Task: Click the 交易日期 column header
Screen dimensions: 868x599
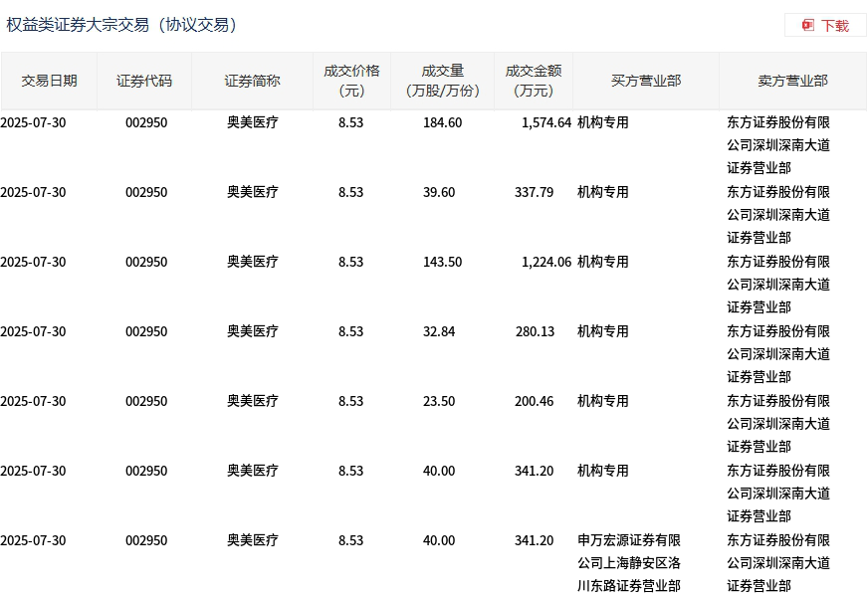Action: (49, 81)
